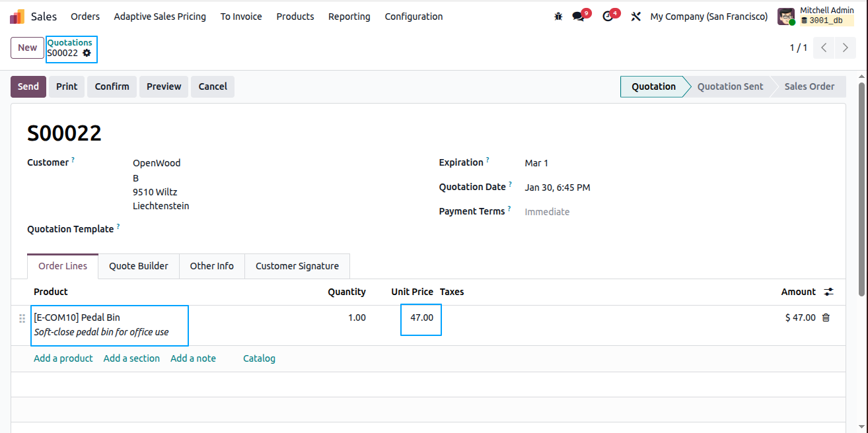This screenshot has height=433, width=868.
Task: Open the activities clock icon
Action: tap(608, 17)
